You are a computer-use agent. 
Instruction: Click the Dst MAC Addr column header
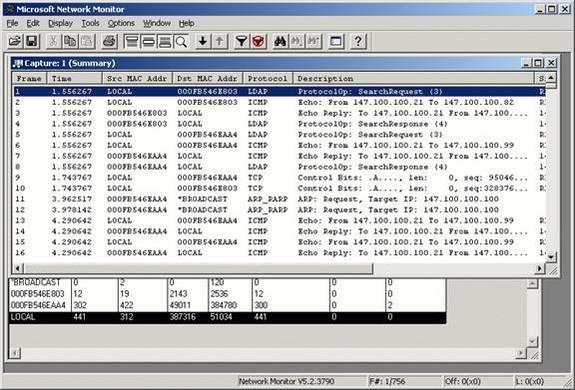[x=208, y=78]
